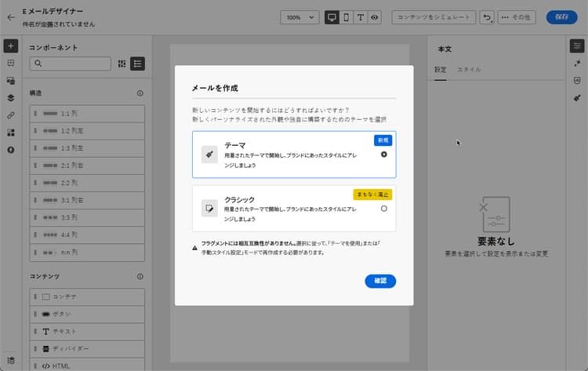
Task: Click コンテンツをシミュレート button
Action: coord(434,17)
